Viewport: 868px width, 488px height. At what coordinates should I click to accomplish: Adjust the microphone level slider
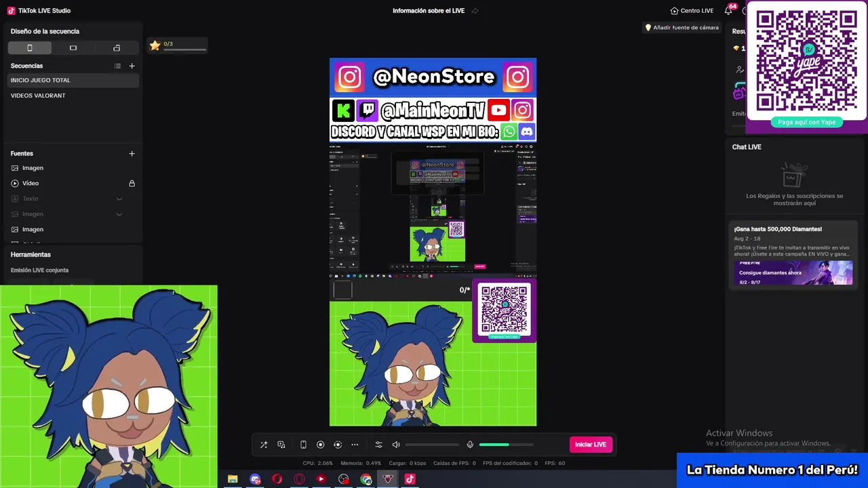[x=506, y=445]
